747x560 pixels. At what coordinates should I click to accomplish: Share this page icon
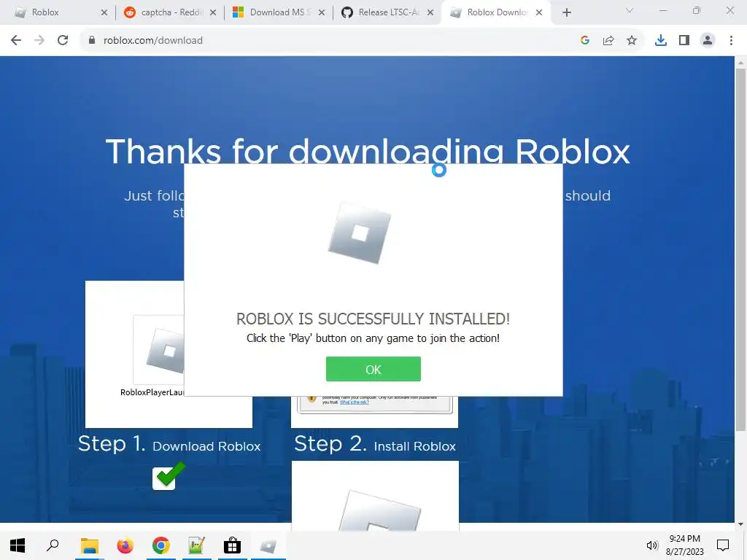click(x=608, y=41)
